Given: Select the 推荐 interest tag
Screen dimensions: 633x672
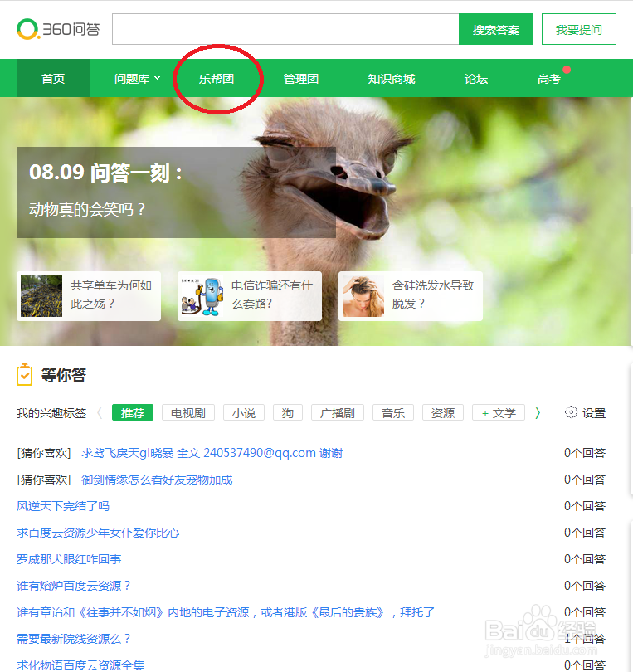Looking at the screenshot, I should click(x=133, y=412).
